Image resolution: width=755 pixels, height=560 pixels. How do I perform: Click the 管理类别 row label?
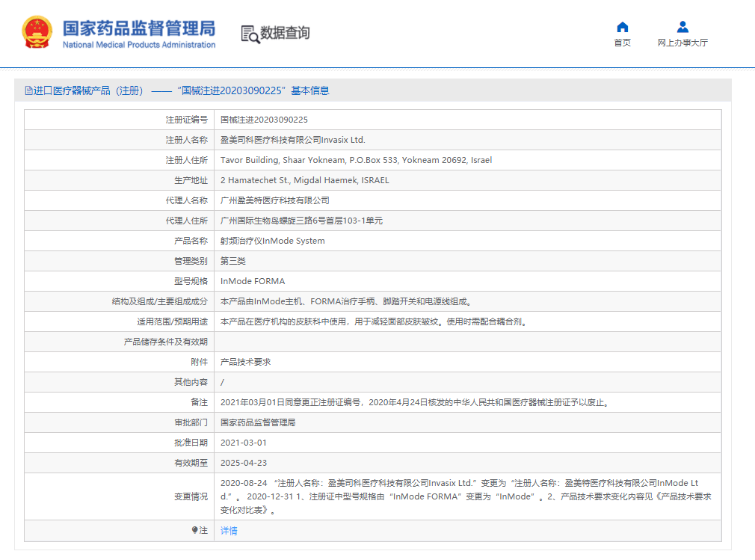(x=191, y=262)
